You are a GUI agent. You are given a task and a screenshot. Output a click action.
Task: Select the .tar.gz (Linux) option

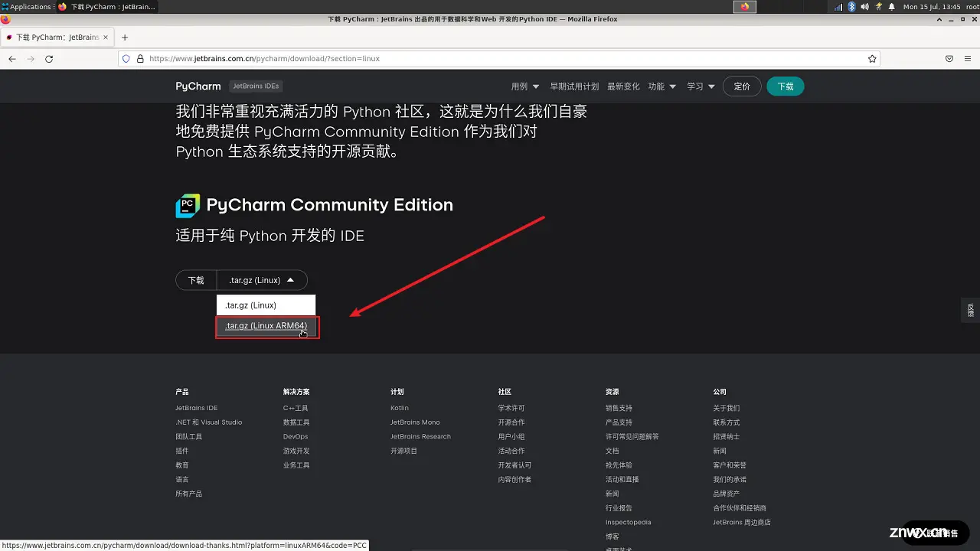tap(266, 305)
